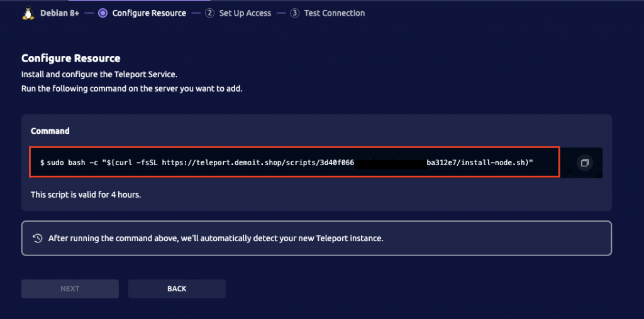
Task: Click the circled number 2 step badge
Action: [x=210, y=13]
